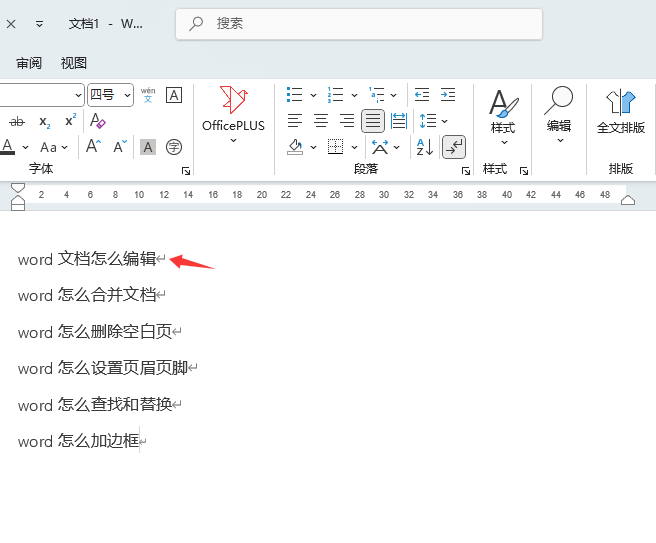Center align the text
The height and width of the screenshot is (543, 656).
pos(321,121)
